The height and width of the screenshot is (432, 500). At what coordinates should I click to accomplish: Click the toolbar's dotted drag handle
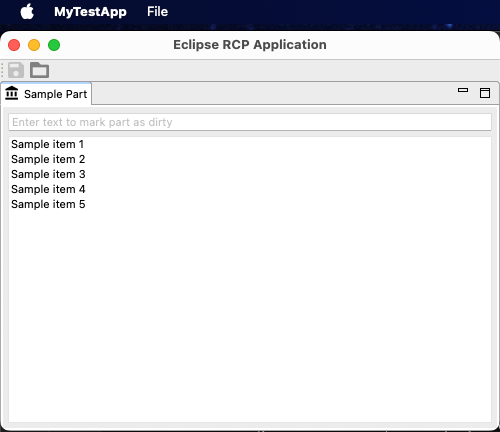pos(2,70)
